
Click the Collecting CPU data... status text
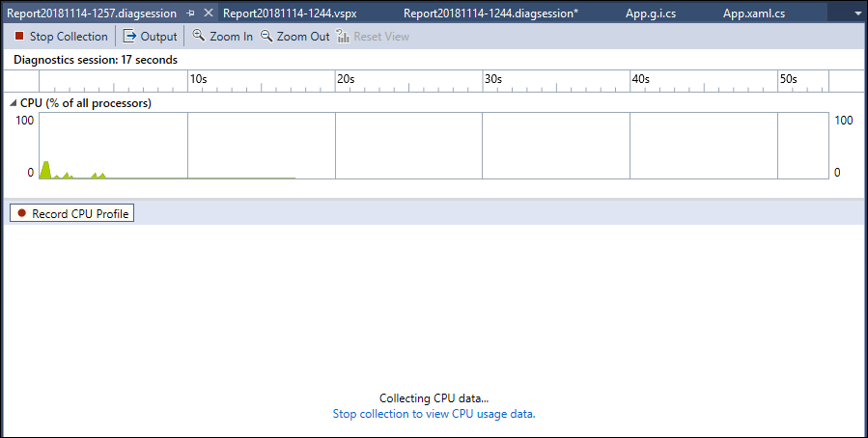click(434, 398)
